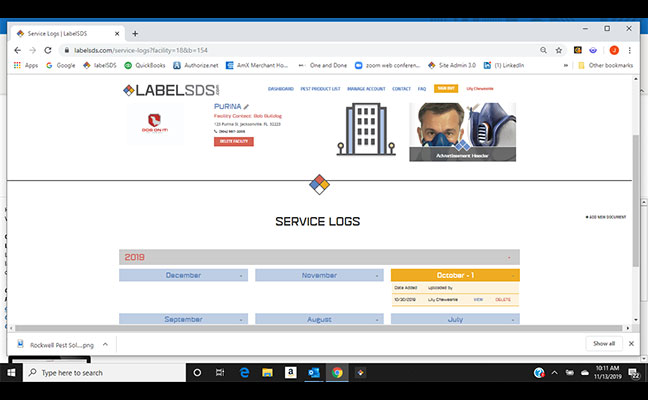Expand the August month panel

[x=319, y=319]
